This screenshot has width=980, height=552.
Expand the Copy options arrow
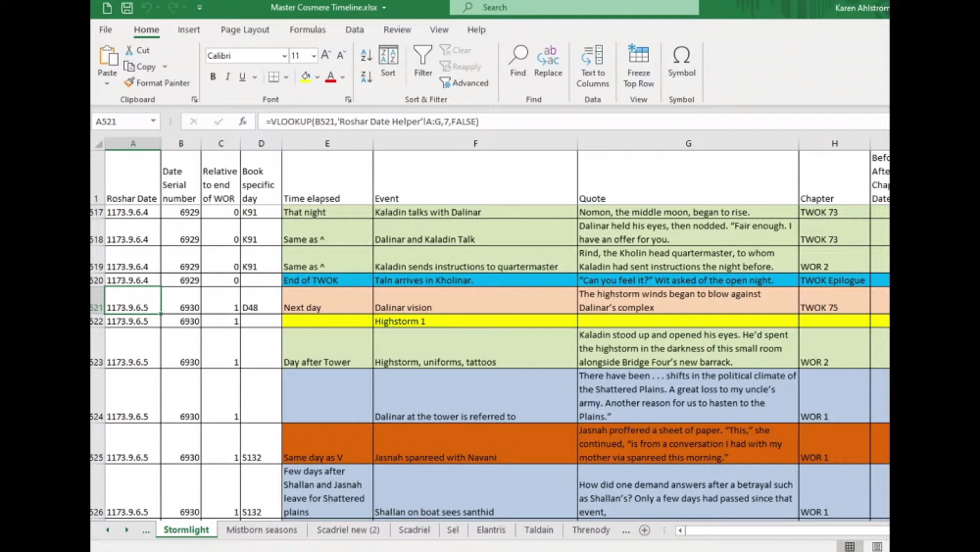pyautogui.click(x=165, y=67)
